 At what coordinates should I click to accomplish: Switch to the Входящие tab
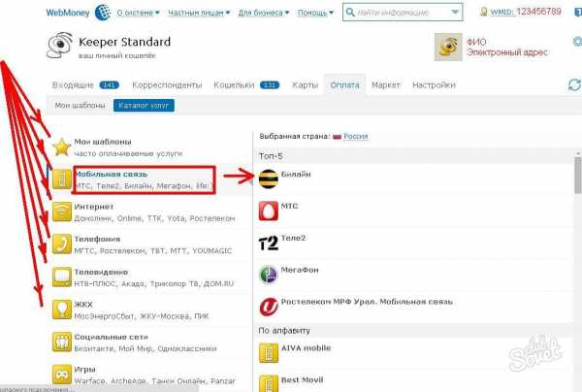pyautogui.click(x=74, y=85)
